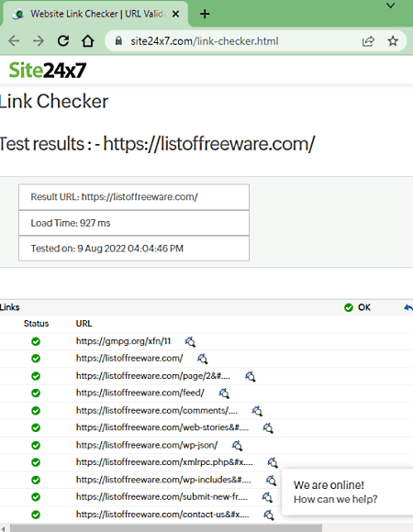Open listoffreeware.com/wp-includes URL
Image resolution: width=413 pixels, height=532 pixels.
163,480
